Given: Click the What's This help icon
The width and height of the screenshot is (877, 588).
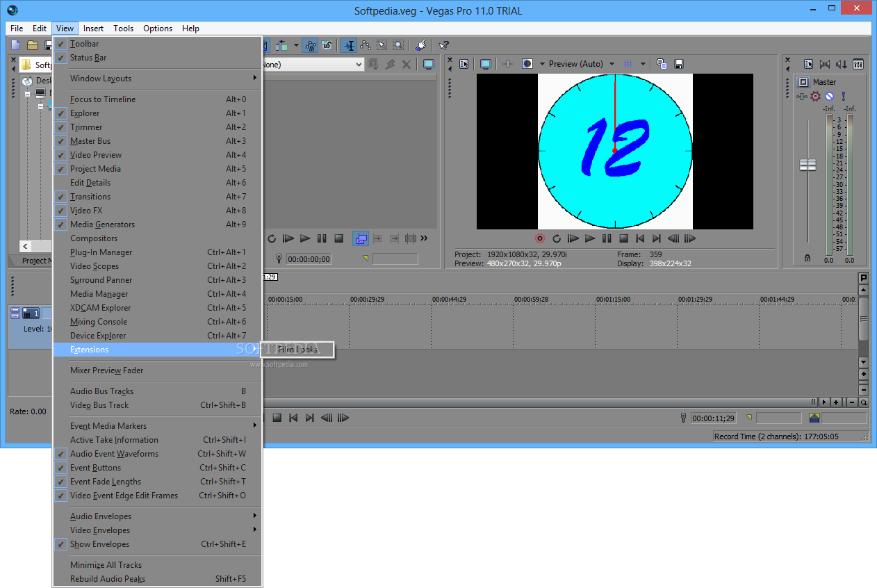Looking at the screenshot, I should coord(443,45).
